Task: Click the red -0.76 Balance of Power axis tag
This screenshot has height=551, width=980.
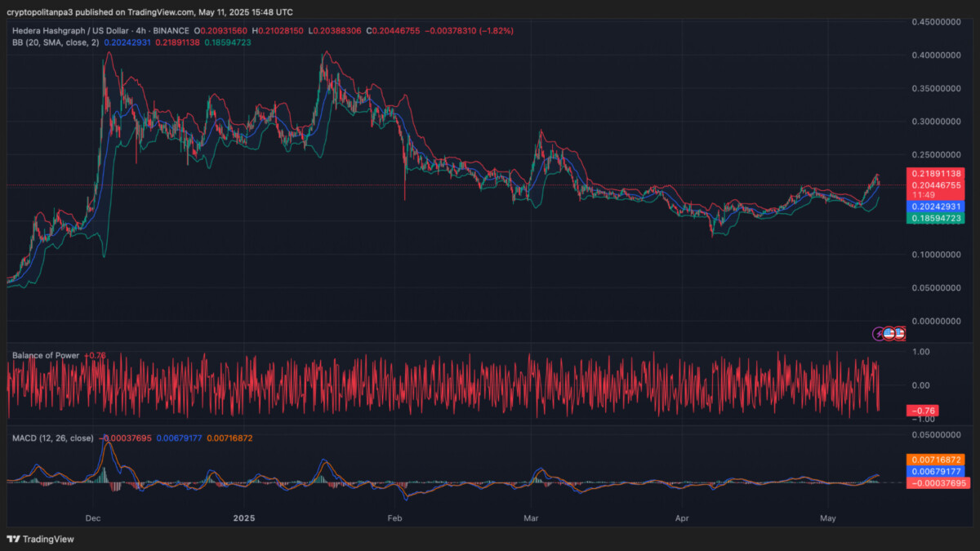Action: point(925,410)
